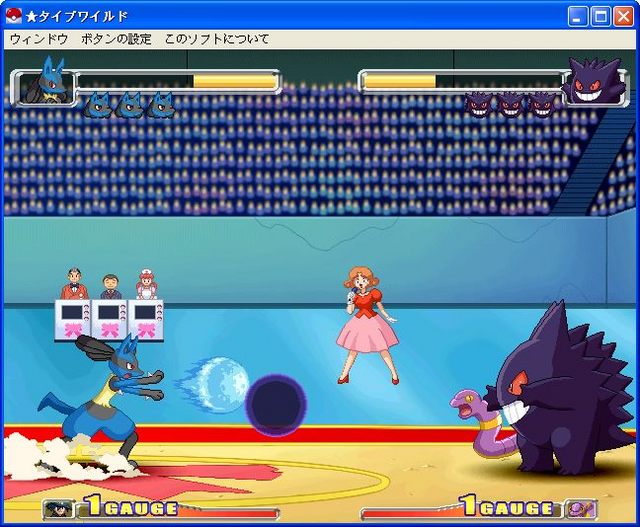640x527 pixels.
Task: Click the third Lucario stock icon
Action: 160,105
